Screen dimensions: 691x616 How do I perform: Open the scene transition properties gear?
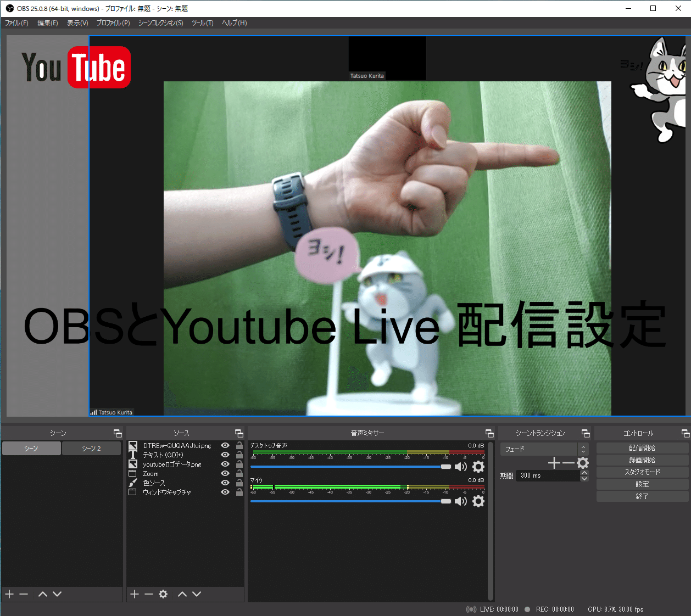pyautogui.click(x=583, y=463)
